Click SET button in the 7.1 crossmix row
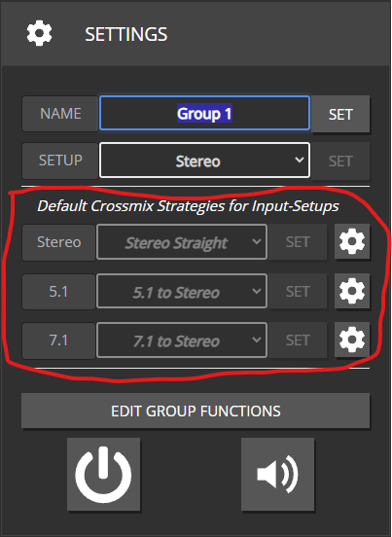This screenshot has width=392, height=537. click(298, 340)
